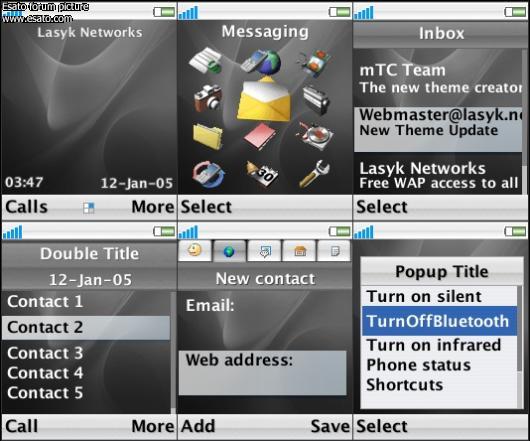This screenshot has height=441, width=530.
Task: Open the turntable Entertainment icon
Action: (315, 136)
